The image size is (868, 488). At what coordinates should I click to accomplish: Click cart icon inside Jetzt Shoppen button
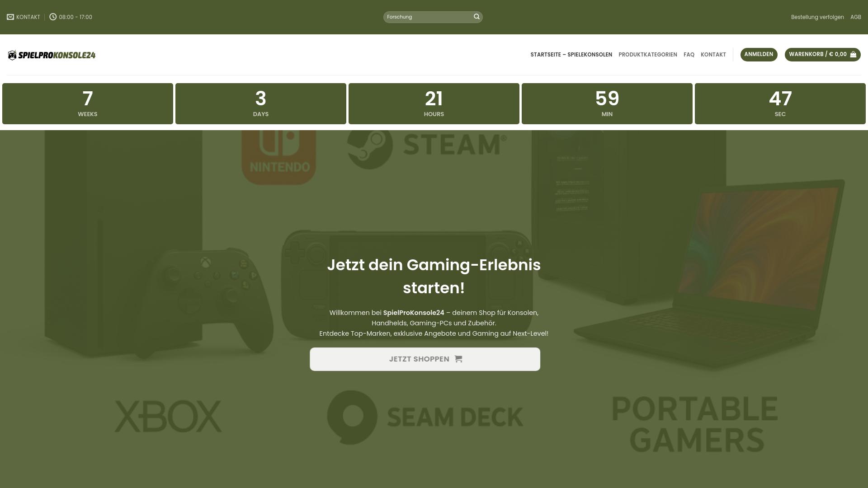[458, 359]
